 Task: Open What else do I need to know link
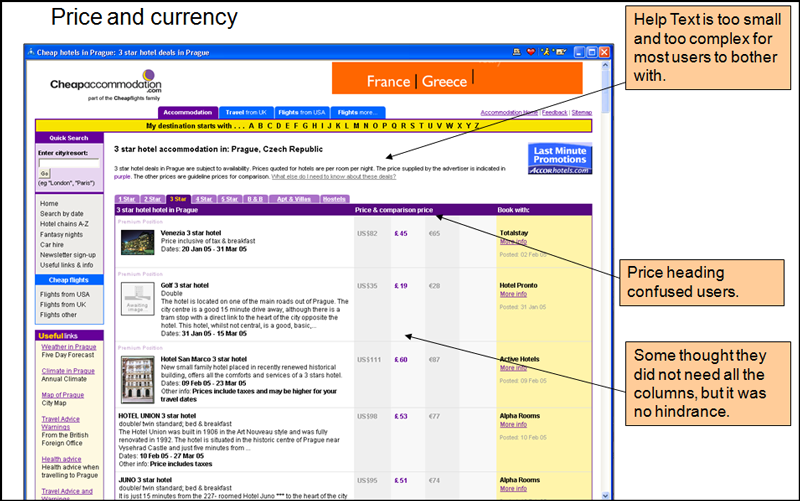tap(334, 177)
